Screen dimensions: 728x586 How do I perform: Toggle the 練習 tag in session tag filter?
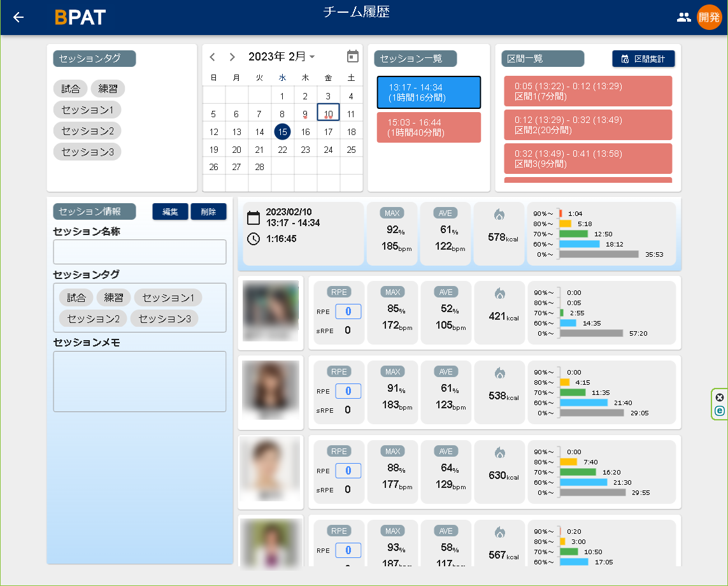tap(108, 89)
